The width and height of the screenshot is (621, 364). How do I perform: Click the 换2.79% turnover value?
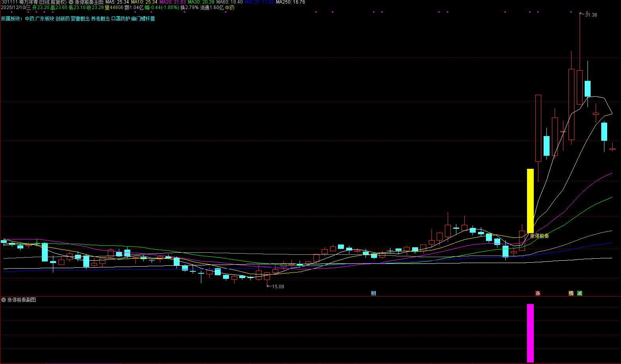point(189,8)
